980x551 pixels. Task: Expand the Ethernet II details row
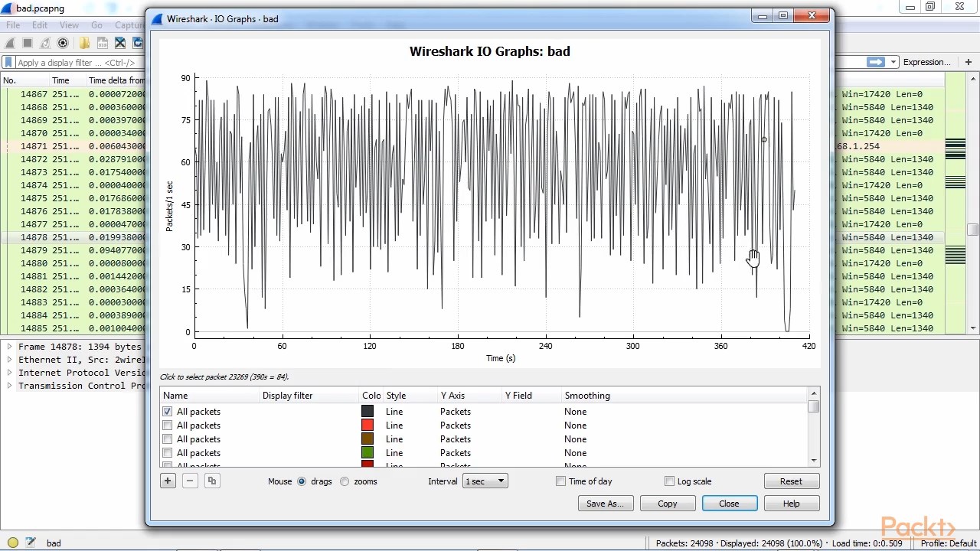pos(9,360)
